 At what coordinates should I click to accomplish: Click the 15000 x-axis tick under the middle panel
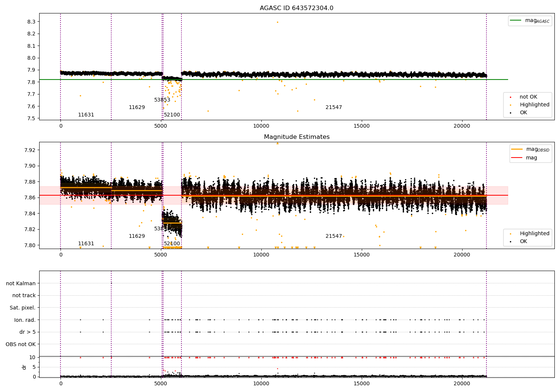362,255
